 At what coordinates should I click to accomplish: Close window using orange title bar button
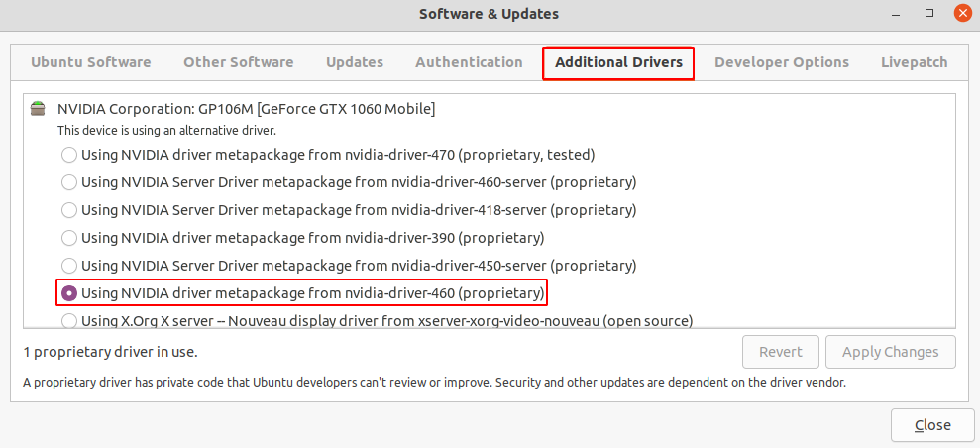pyautogui.click(x=963, y=13)
